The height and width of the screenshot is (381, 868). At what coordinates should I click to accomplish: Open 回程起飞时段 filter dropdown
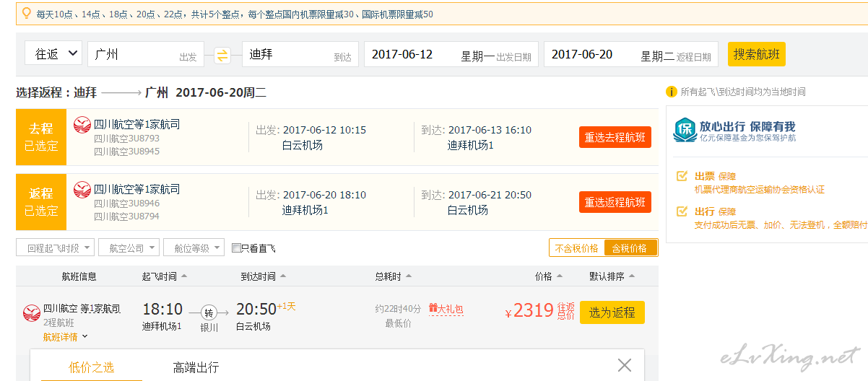(56, 248)
